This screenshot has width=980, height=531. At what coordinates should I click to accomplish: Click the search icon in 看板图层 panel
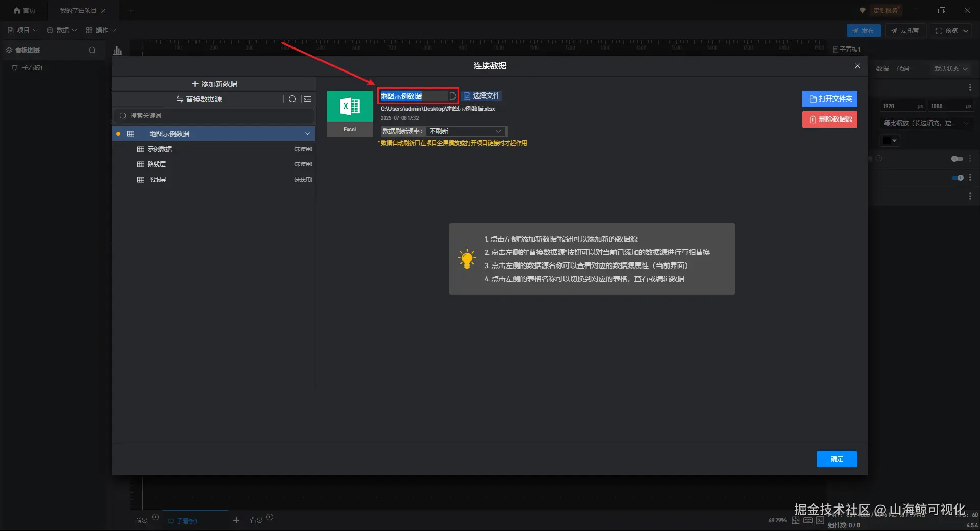click(92, 50)
